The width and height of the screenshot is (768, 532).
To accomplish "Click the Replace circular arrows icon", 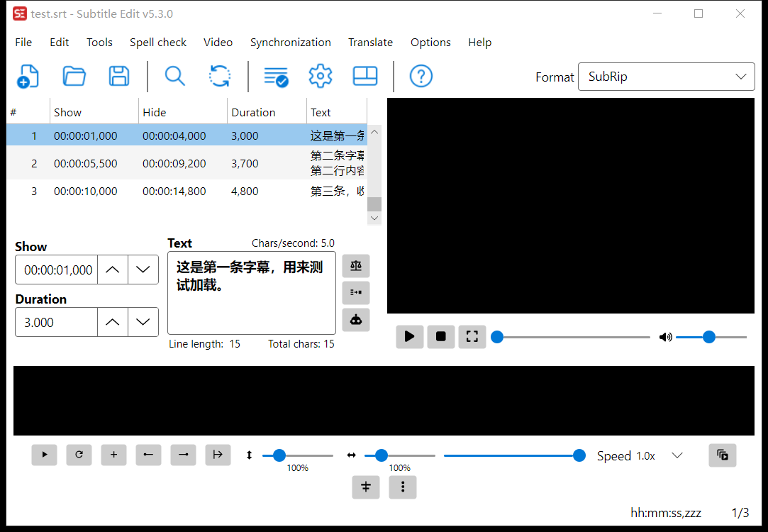I will 219,77.
